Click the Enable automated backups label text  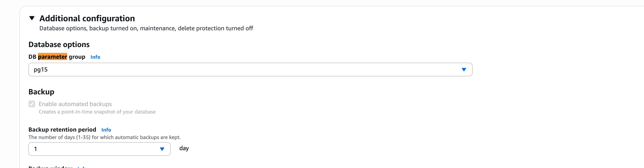pos(75,104)
